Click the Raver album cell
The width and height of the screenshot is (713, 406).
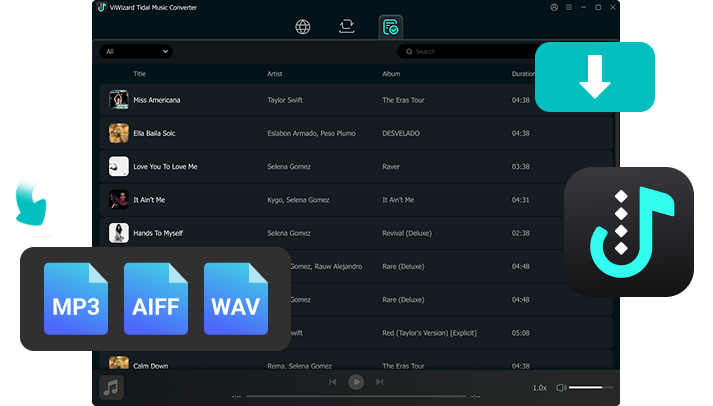click(x=391, y=166)
